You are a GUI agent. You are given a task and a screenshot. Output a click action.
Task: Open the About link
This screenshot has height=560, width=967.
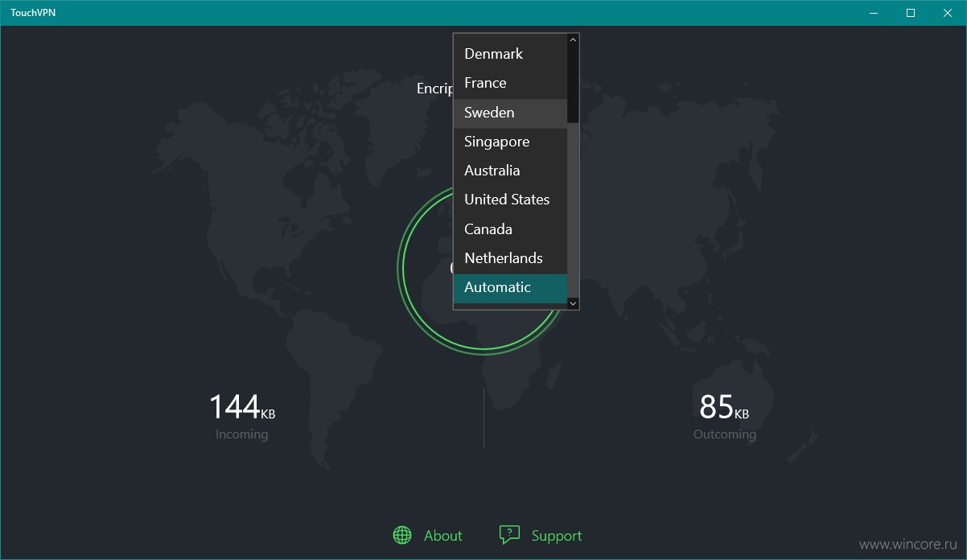(443, 536)
